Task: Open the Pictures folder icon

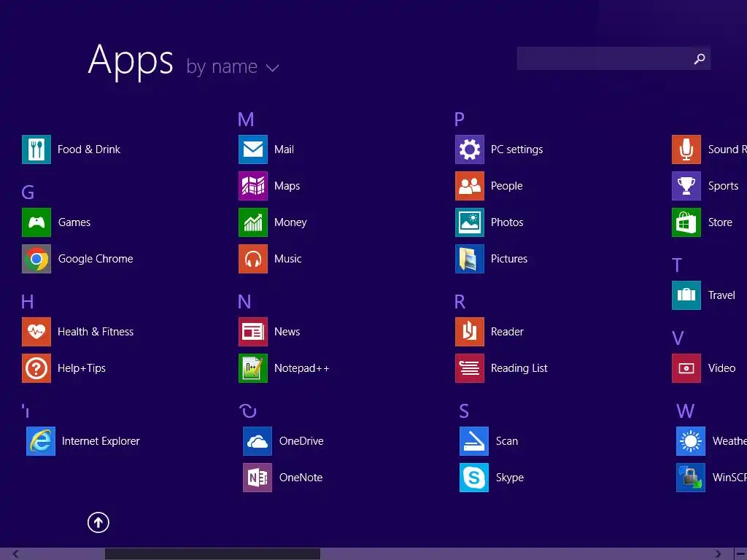Action: (470, 259)
